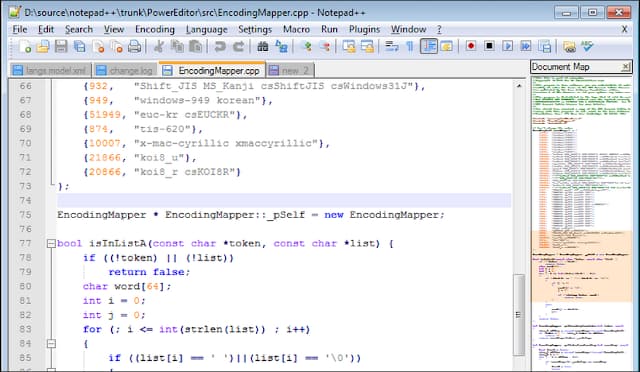Image resolution: width=640 pixels, height=372 pixels.
Task: Click "char word[64];" on line 80
Action: (x=127, y=286)
